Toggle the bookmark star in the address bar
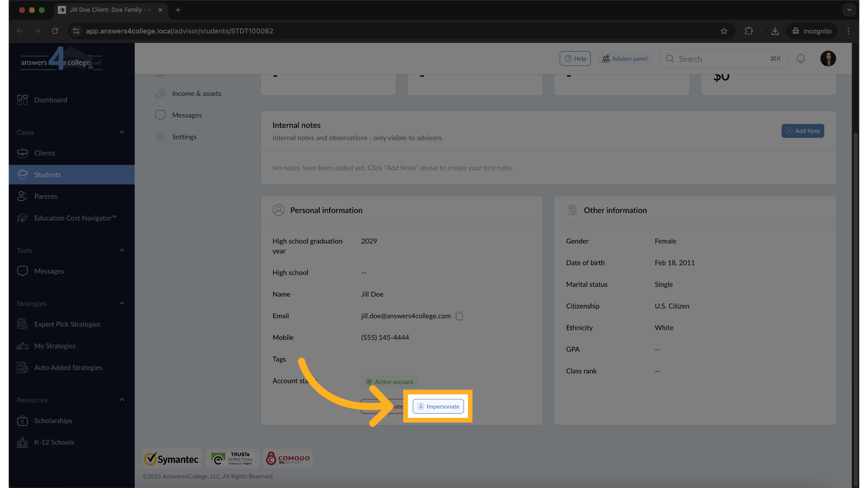 click(724, 31)
